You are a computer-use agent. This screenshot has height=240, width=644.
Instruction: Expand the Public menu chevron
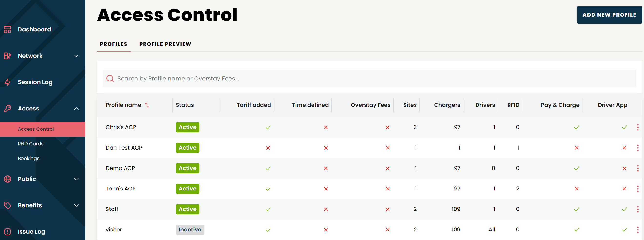click(76, 179)
